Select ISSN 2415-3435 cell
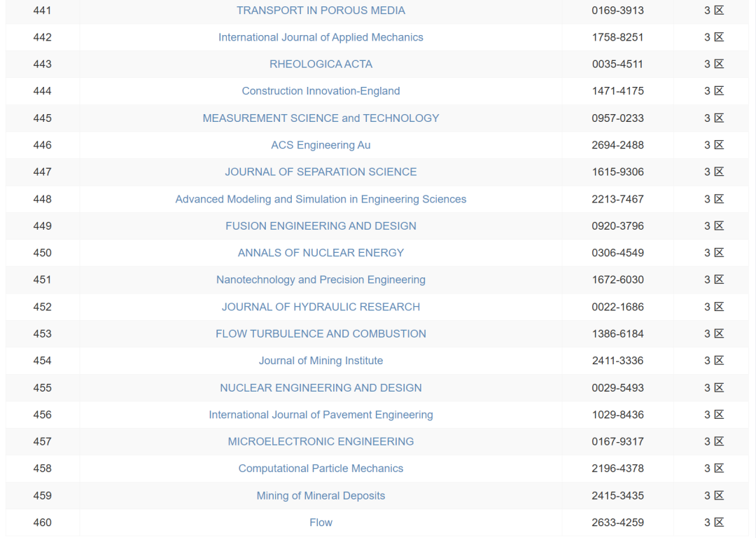756x538 pixels. 617,495
